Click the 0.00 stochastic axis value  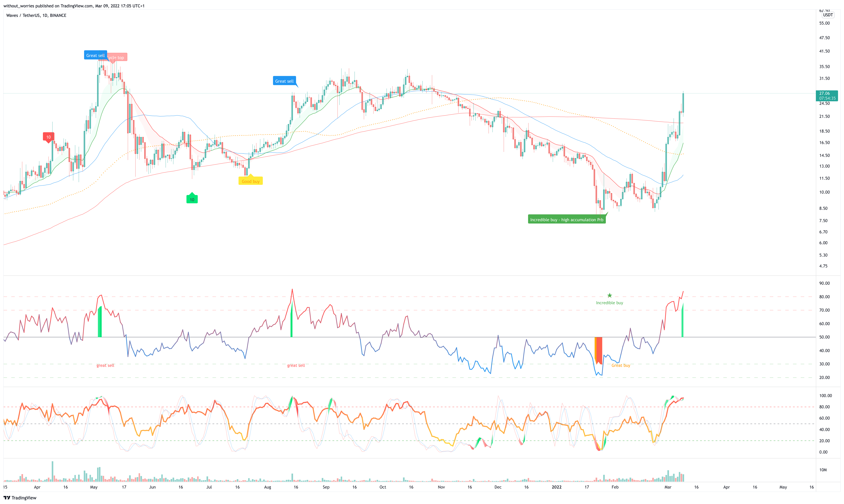823,452
